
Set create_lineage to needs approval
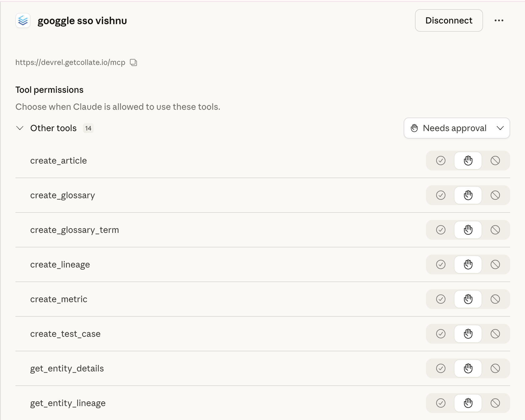pyautogui.click(x=468, y=264)
